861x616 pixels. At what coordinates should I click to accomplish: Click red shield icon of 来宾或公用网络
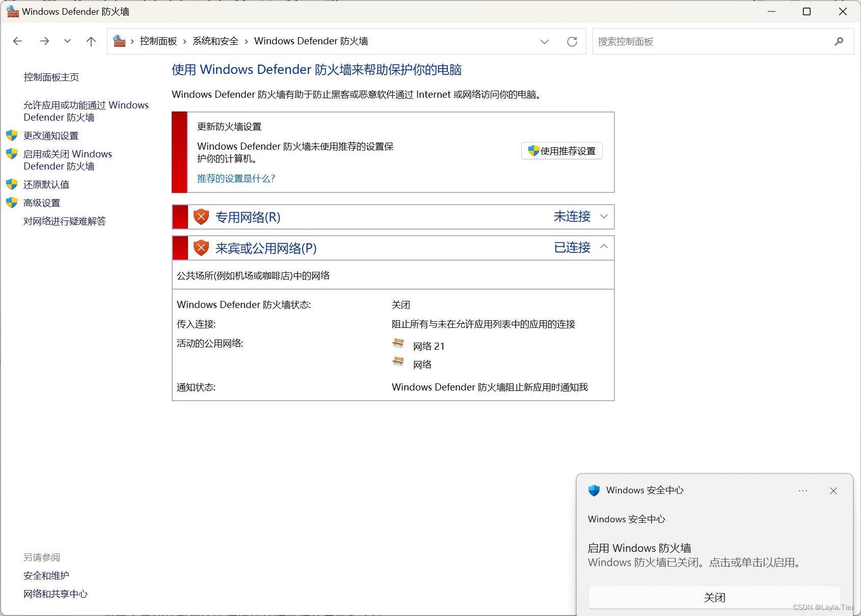[x=201, y=248]
